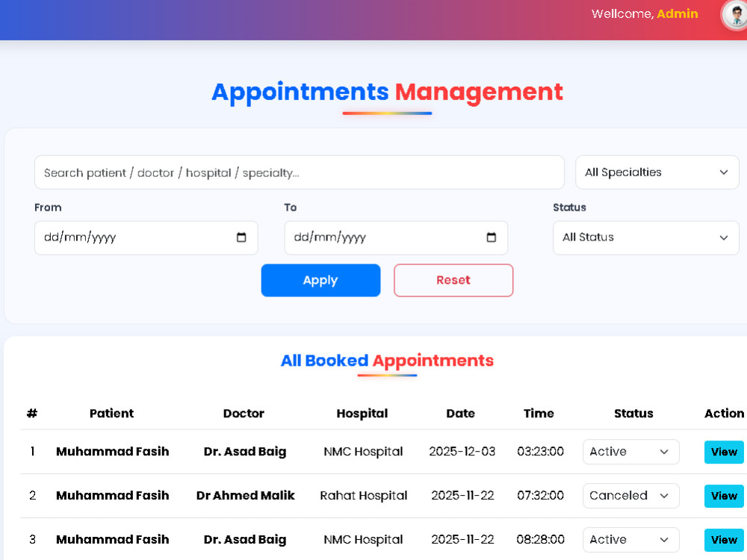The width and height of the screenshot is (747, 560).
Task: View appointment 1 at NMC Hospital 03:23:00
Action: click(724, 452)
